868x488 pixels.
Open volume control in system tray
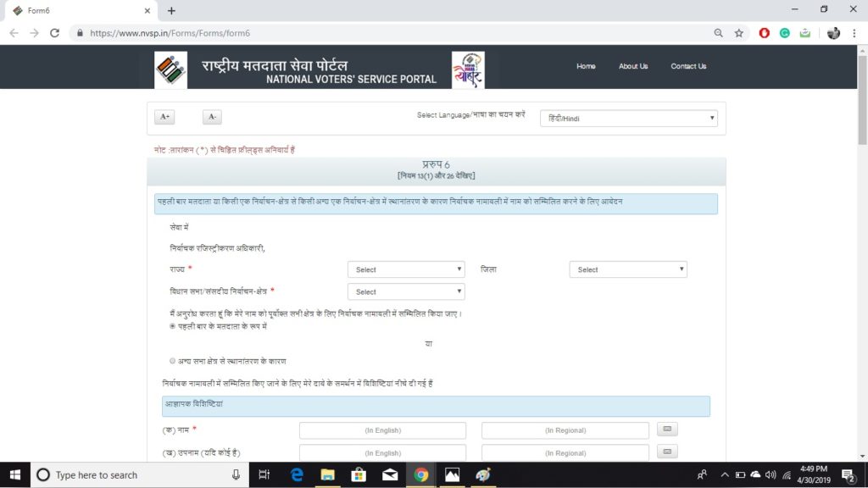[x=771, y=474]
